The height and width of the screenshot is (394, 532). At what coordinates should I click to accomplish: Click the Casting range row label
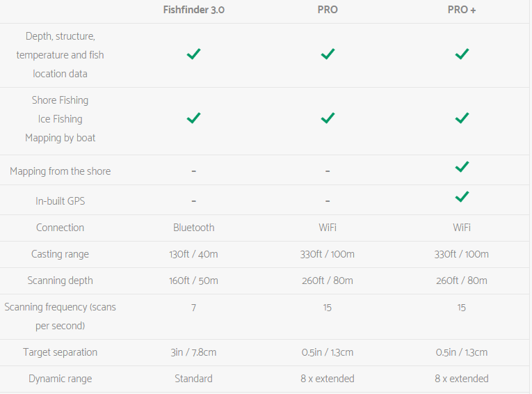click(61, 254)
